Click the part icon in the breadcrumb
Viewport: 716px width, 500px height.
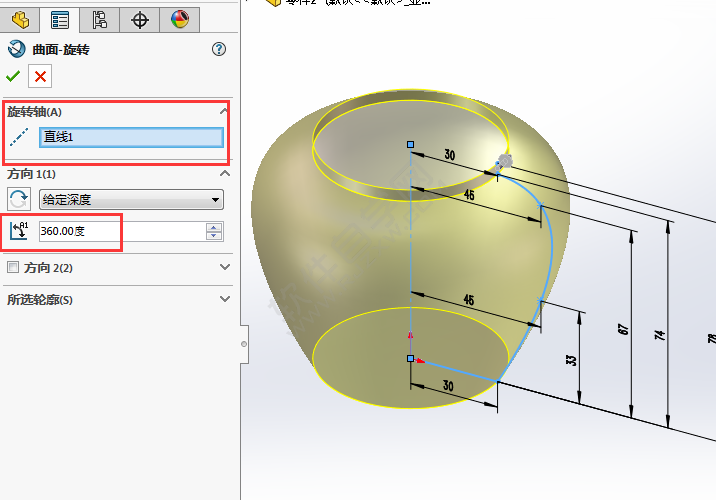274,2
